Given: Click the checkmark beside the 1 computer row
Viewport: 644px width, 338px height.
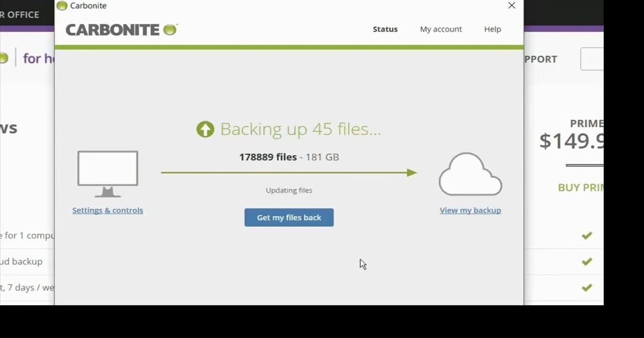Looking at the screenshot, I should (587, 235).
